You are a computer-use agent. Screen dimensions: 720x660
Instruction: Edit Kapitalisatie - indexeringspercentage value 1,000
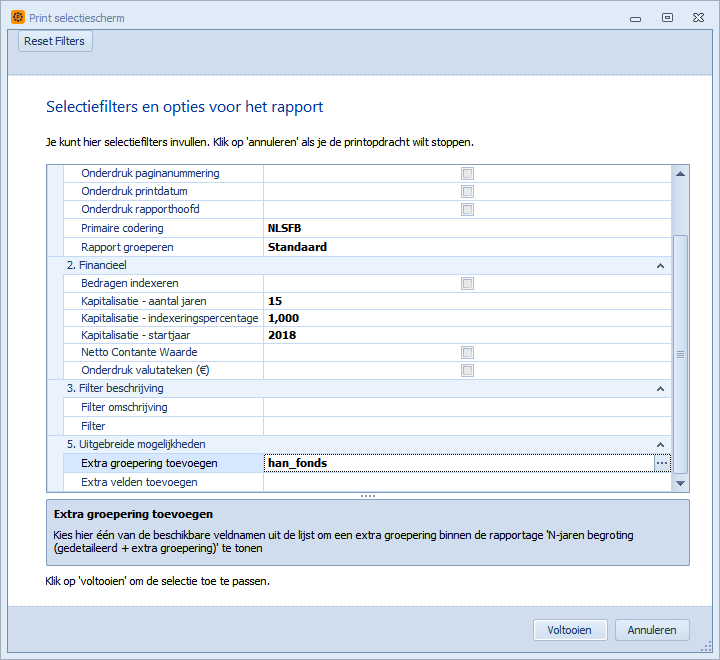point(467,318)
